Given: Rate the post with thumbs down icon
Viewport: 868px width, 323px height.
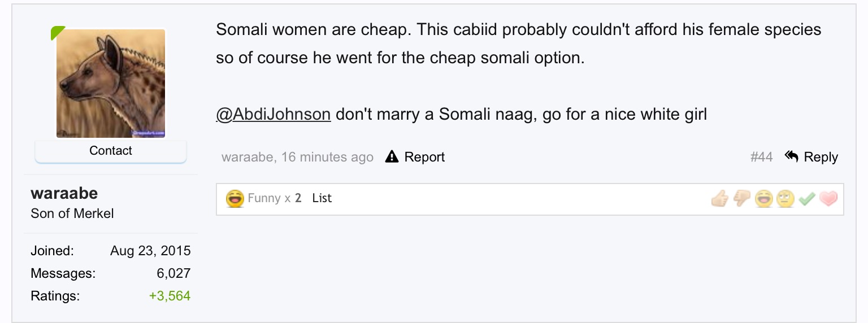Looking at the screenshot, I should tap(741, 198).
